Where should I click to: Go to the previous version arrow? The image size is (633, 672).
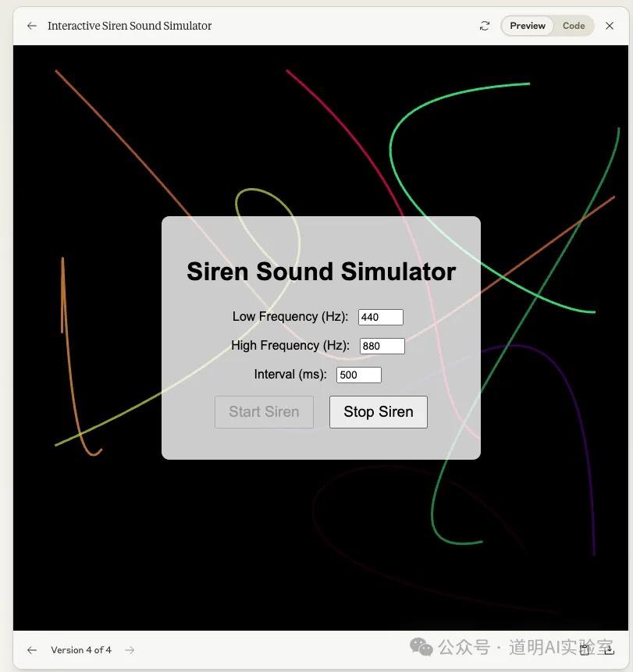(30, 649)
